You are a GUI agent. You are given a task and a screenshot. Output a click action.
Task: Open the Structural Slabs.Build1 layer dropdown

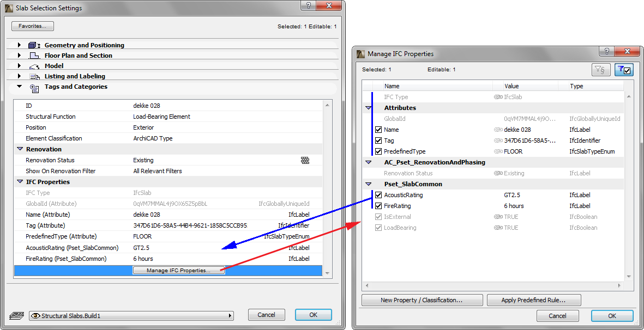pos(131,316)
